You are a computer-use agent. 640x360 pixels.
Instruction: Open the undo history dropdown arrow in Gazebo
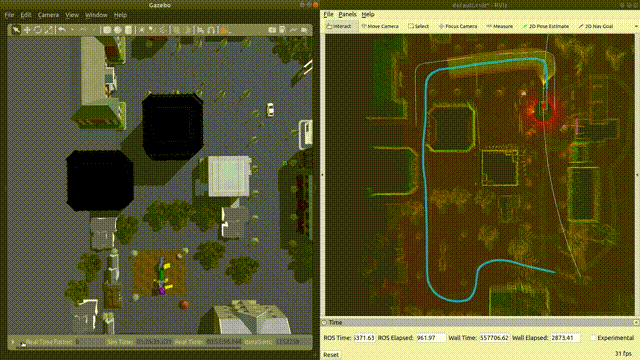(72, 30)
